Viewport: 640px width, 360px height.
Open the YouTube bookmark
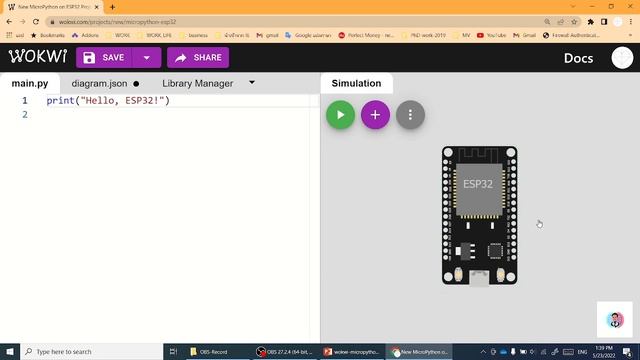tap(491, 36)
